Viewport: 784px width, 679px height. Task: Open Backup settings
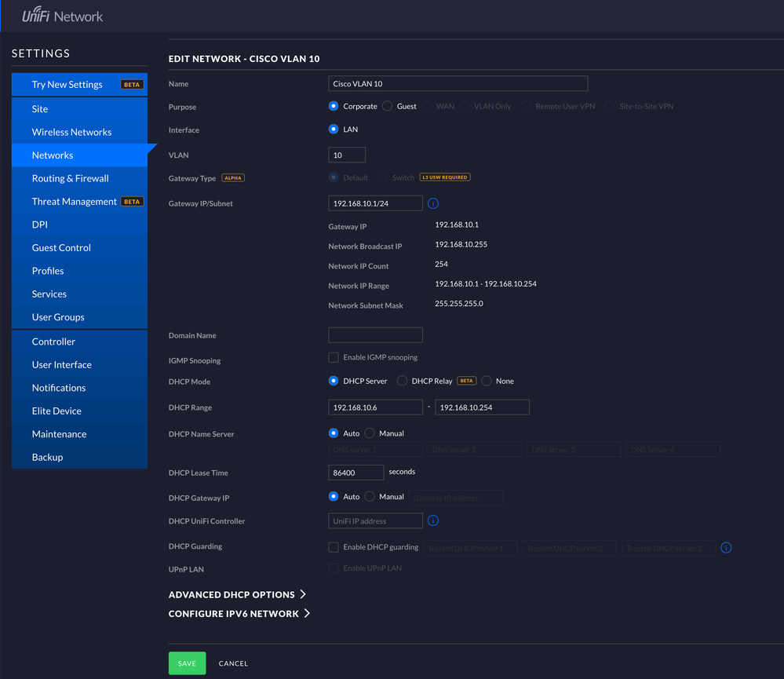[79, 457]
